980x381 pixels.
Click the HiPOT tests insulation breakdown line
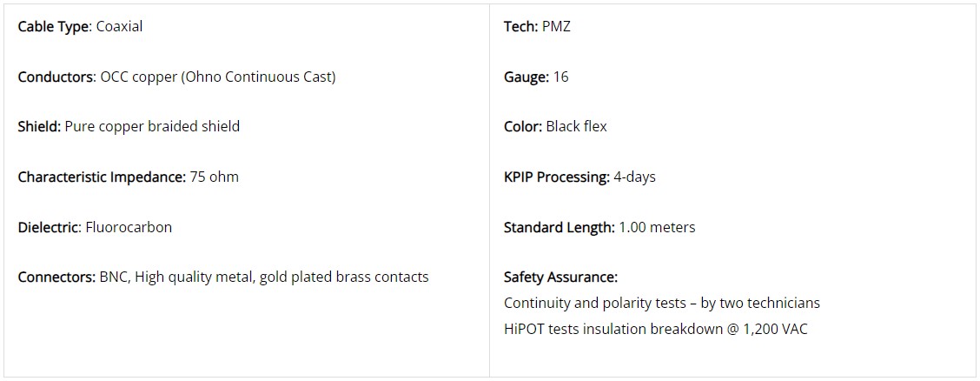click(655, 329)
